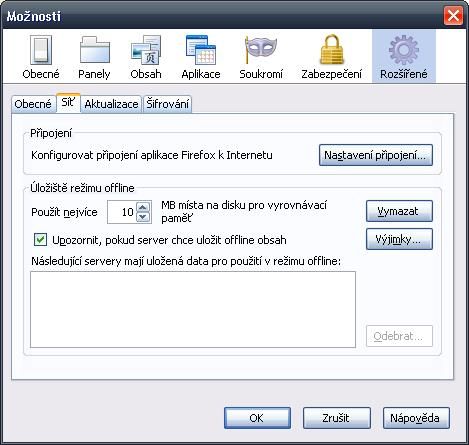
Task: Click the Vymazat cache button
Action: [399, 211]
